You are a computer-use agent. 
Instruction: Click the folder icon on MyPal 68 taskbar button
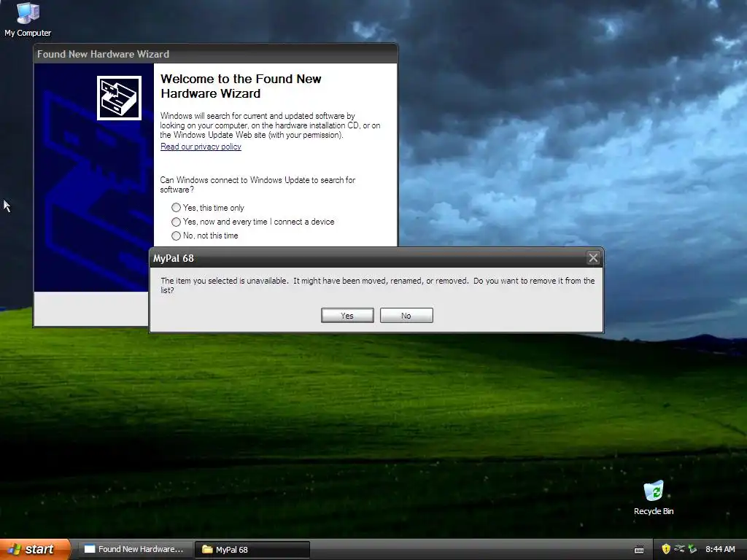point(207,550)
